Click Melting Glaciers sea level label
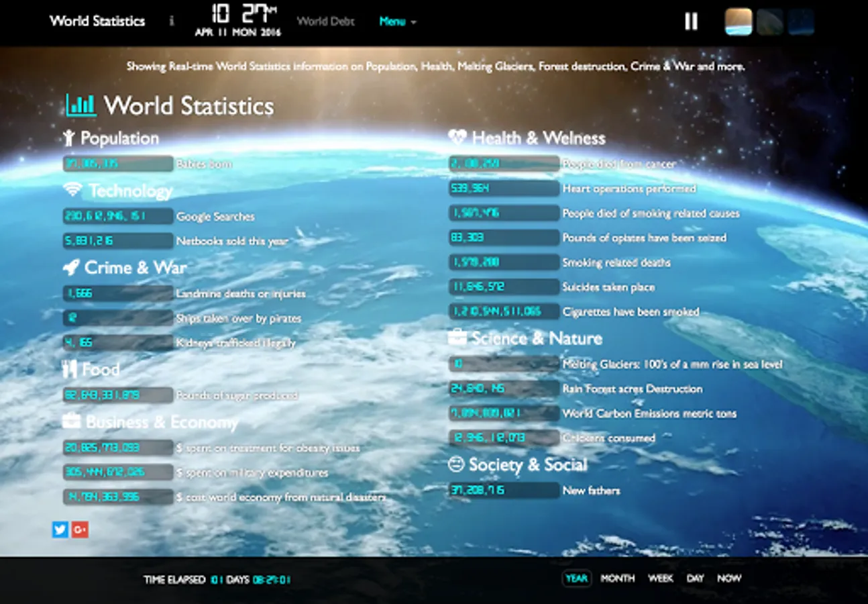 point(672,364)
